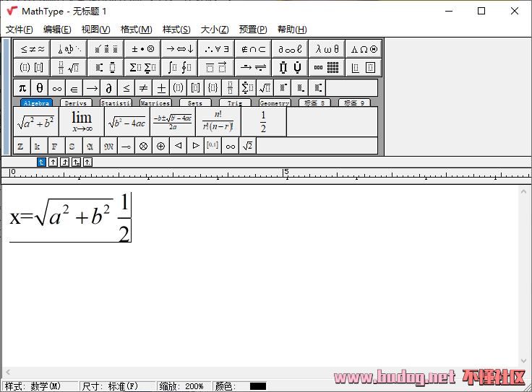Switch to the Matrices tab
The image size is (532, 392).
point(155,103)
